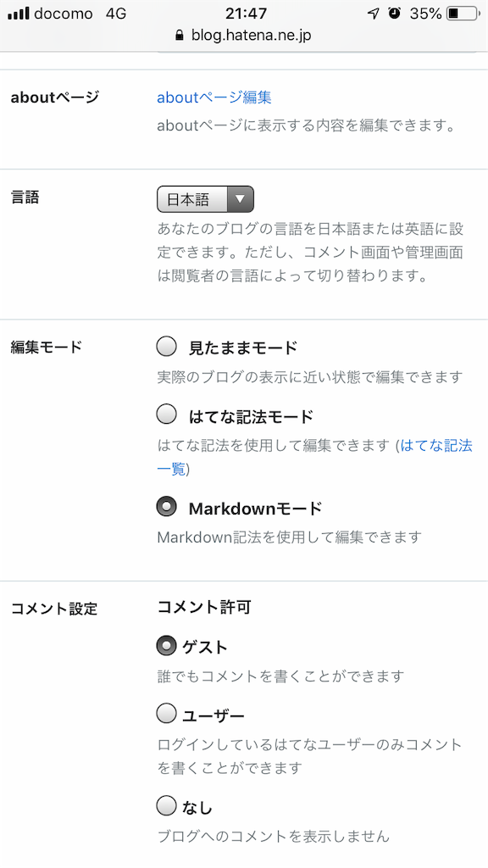Image resolution: width=488 pixels, height=868 pixels.
Task: Select 見たままモード editing mode
Action: 168,347
